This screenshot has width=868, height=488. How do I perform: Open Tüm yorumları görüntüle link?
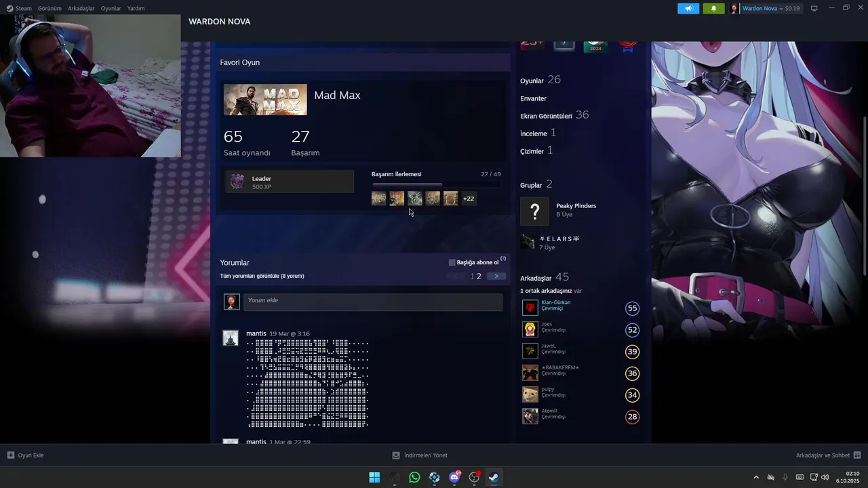pos(262,276)
